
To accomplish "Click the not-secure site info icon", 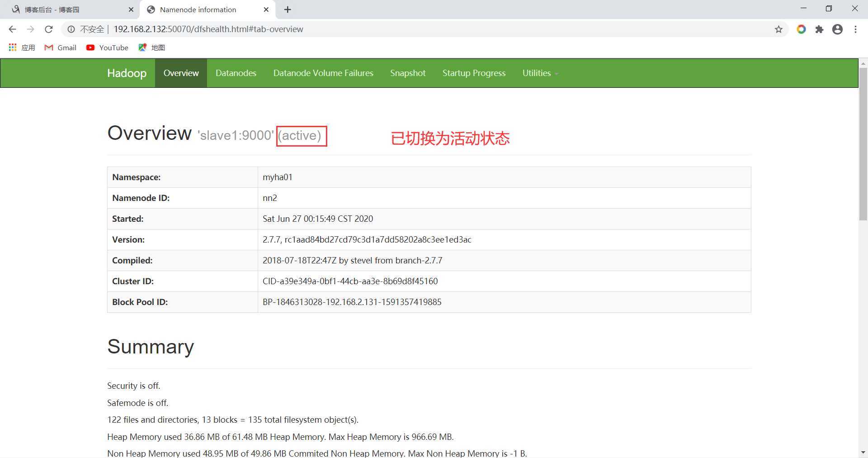I will tap(71, 29).
